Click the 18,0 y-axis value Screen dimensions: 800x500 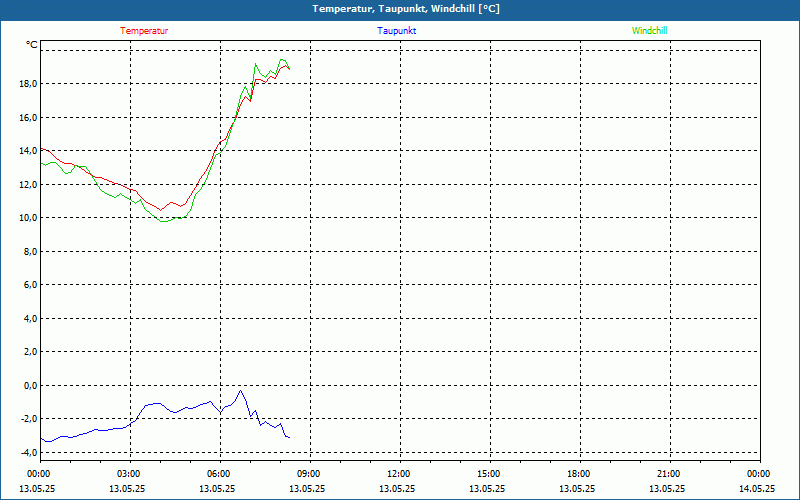pos(28,84)
